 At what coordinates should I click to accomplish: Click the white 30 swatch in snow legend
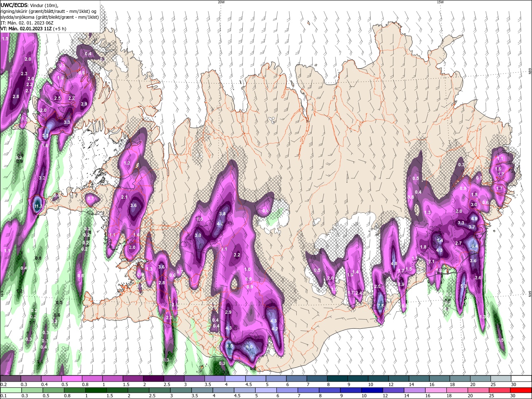click(521, 379)
